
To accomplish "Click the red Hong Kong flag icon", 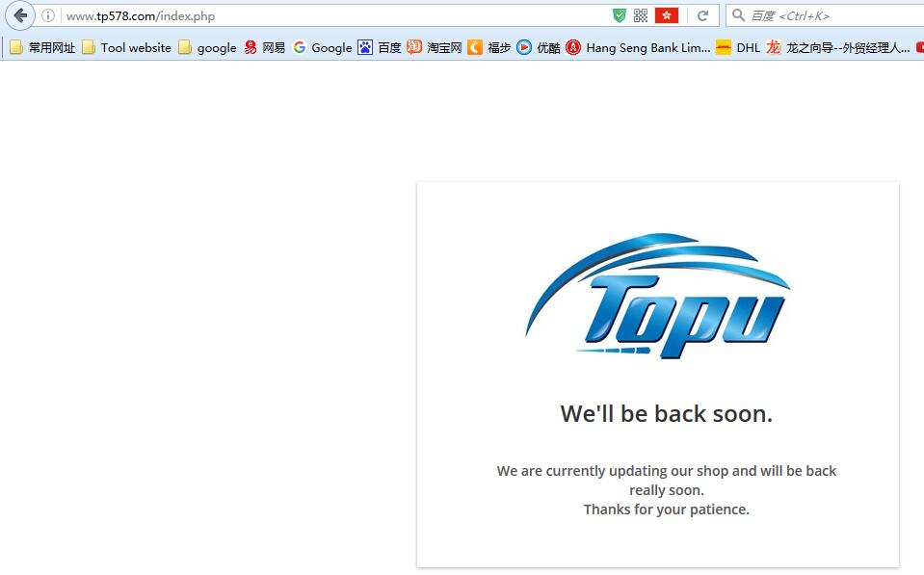I will (x=667, y=16).
